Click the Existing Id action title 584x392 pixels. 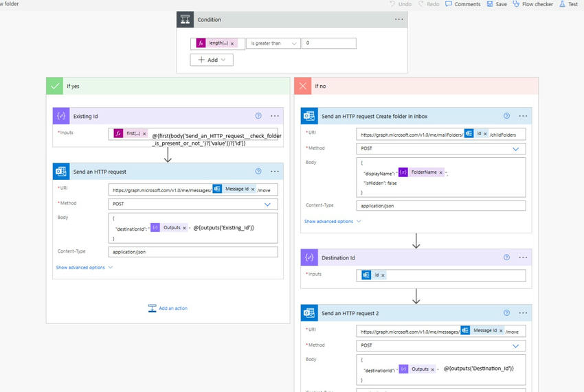click(x=85, y=116)
